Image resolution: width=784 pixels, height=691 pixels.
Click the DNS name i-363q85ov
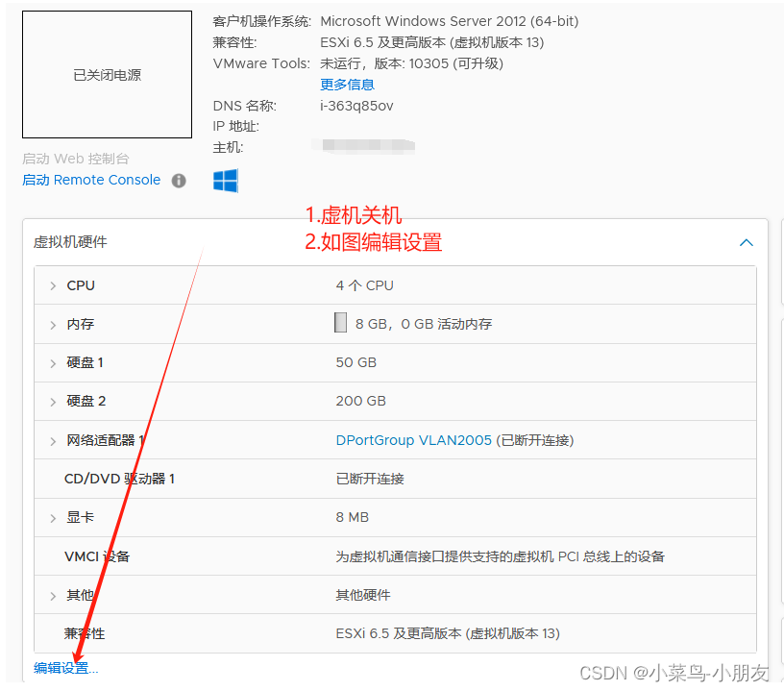pos(356,106)
